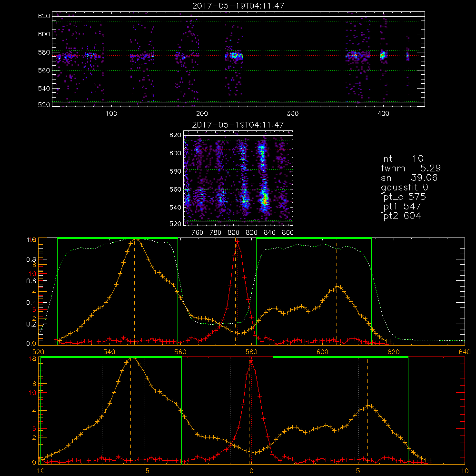The image size is (476, 476).
Task: Click x-axis label 300 on top spectrogram
Action: (x=293, y=114)
